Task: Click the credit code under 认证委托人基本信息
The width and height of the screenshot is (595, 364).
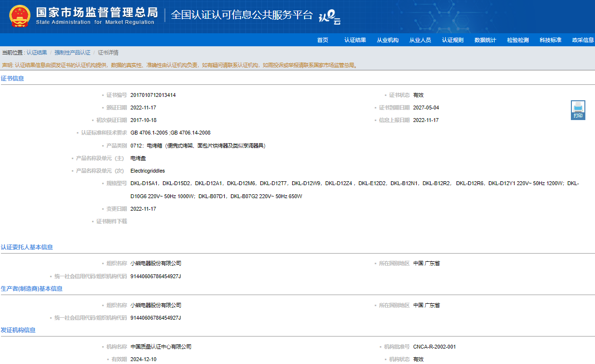Action: pyautogui.click(x=156, y=276)
